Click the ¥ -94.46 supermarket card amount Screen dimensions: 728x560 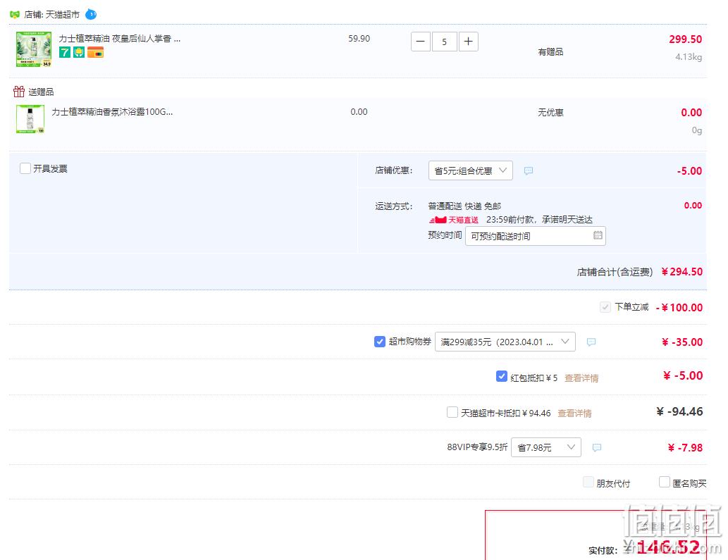pyautogui.click(x=679, y=411)
